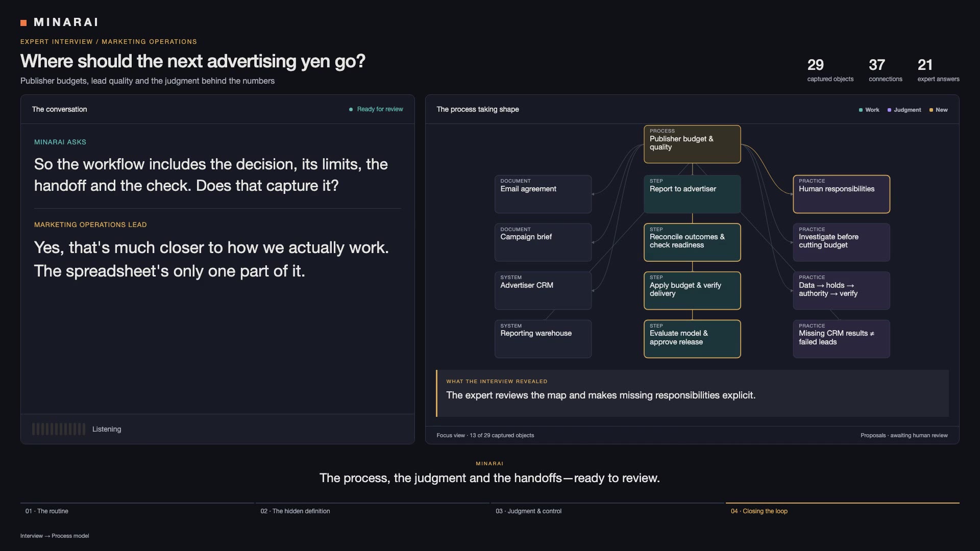980x551 pixels.
Task: Click the Work legend color dot
Action: (x=861, y=110)
